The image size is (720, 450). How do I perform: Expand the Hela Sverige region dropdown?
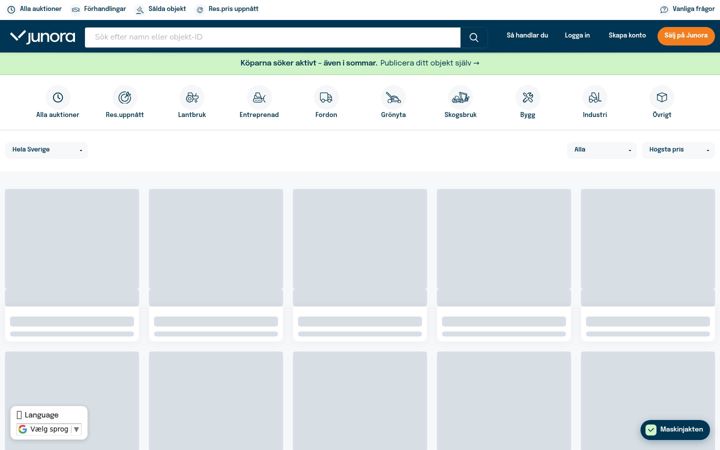point(46,150)
